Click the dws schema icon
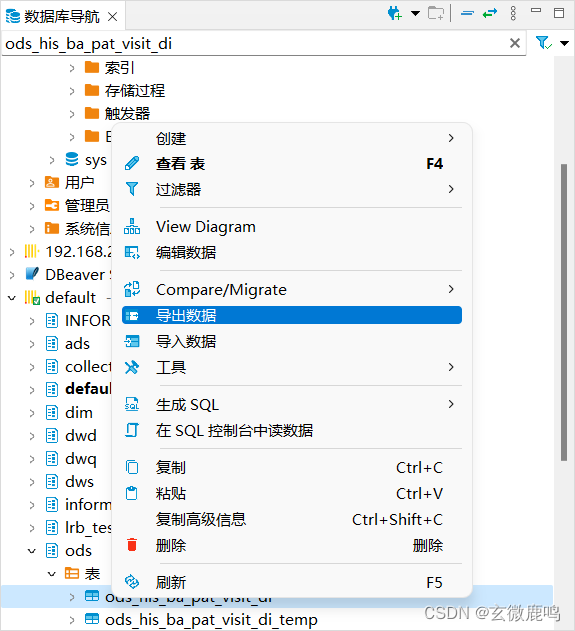This screenshot has width=575, height=631. pyautogui.click(x=52, y=482)
